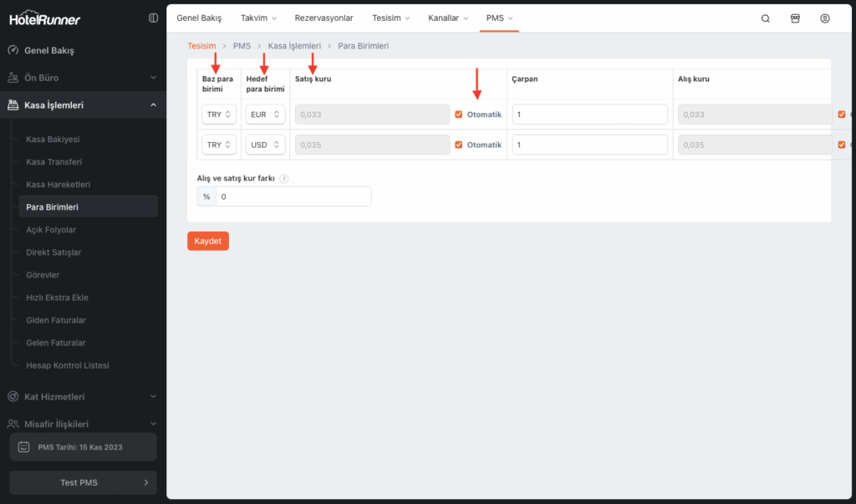Open Kasa Hareketleri in the sidebar

(59, 184)
